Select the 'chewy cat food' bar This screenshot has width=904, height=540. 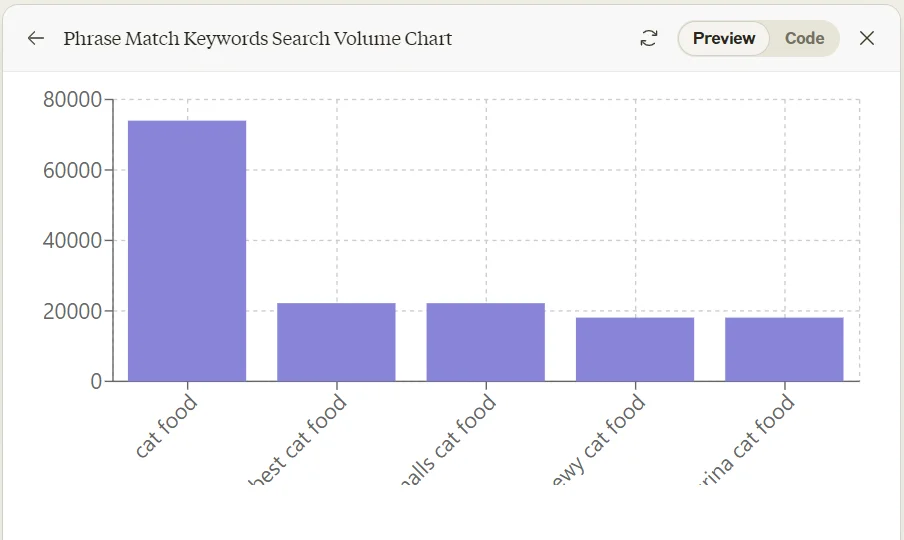[x=635, y=349]
